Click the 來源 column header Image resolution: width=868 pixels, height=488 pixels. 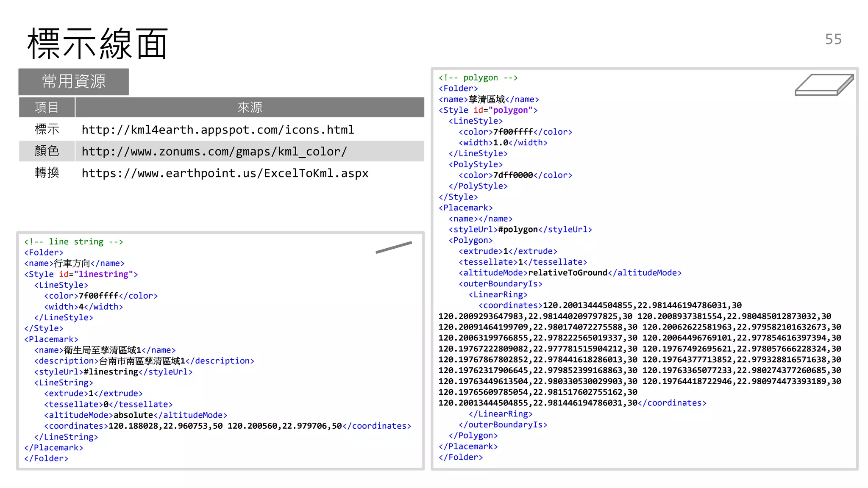point(250,107)
